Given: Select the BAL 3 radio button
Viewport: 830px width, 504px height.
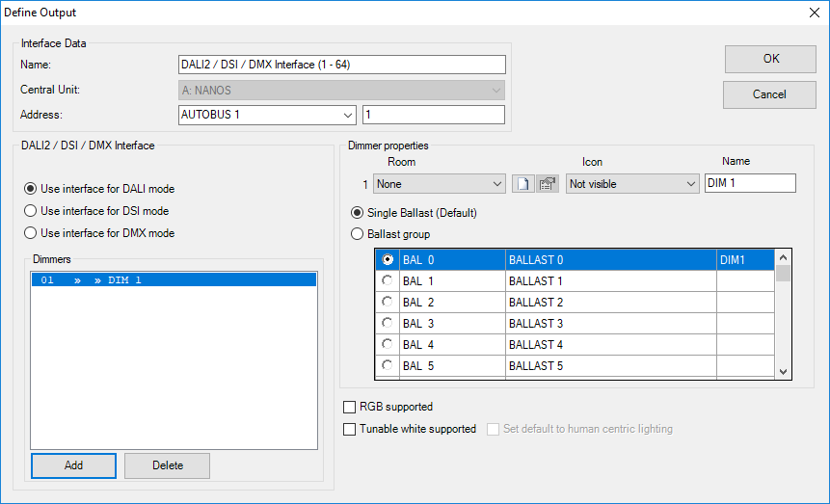Looking at the screenshot, I should click(x=388, y=324).
